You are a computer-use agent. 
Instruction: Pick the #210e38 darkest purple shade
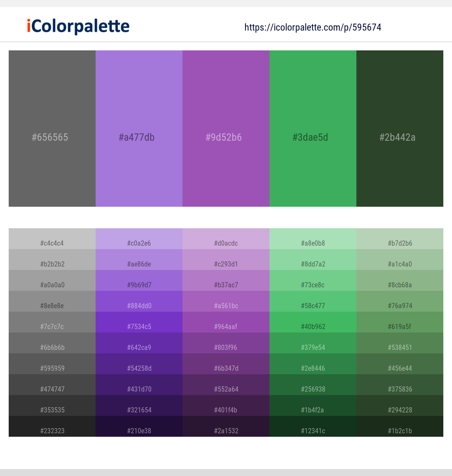[139, 426]
